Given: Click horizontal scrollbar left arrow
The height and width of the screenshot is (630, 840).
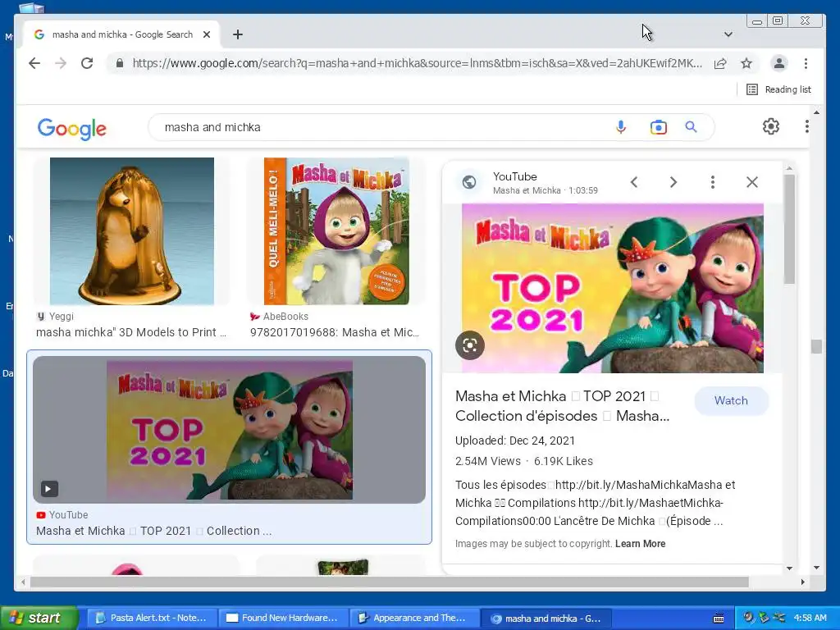Looking at the screenshot, I should [x=23, y=582].
